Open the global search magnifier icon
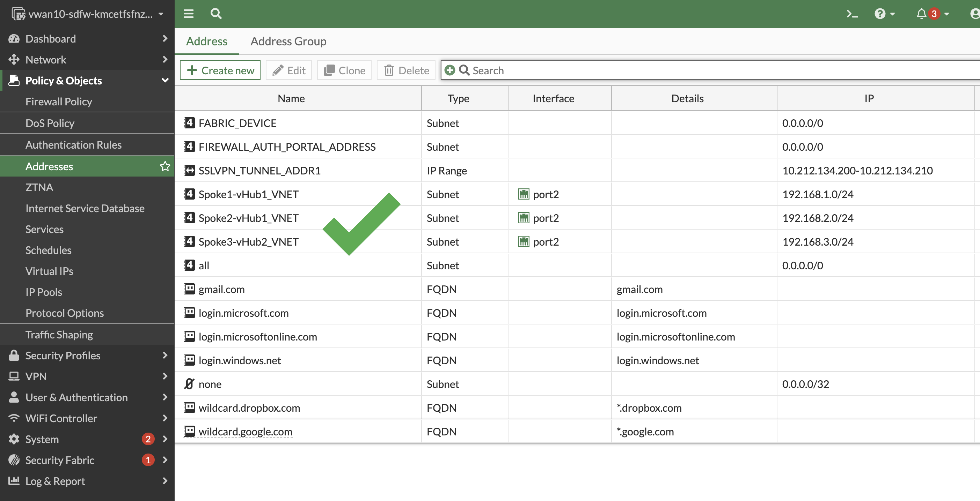The height and width of the screenshot is (501, 980). 216,14
